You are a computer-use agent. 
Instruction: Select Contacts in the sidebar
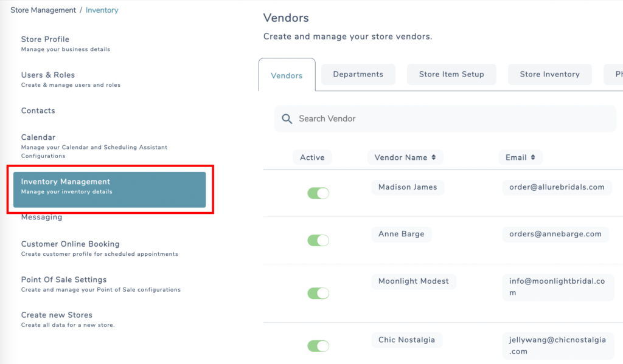click(x=38, y=111)
